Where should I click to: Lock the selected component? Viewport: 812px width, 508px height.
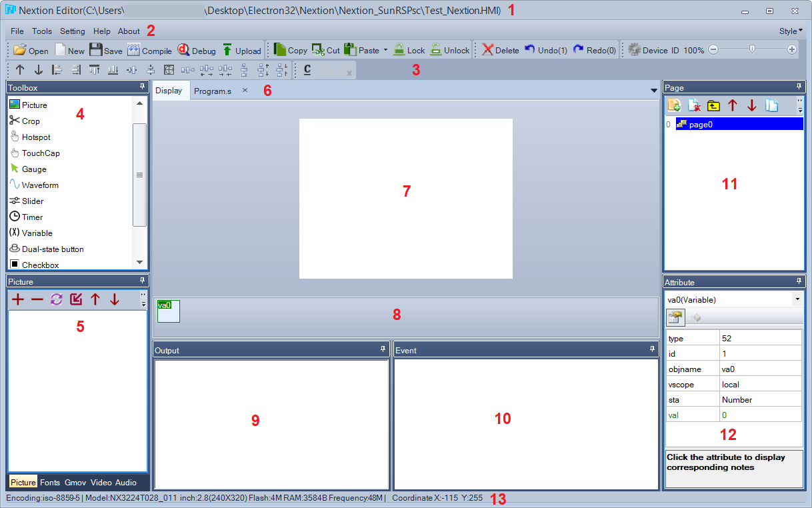click(x=409, y=50)
